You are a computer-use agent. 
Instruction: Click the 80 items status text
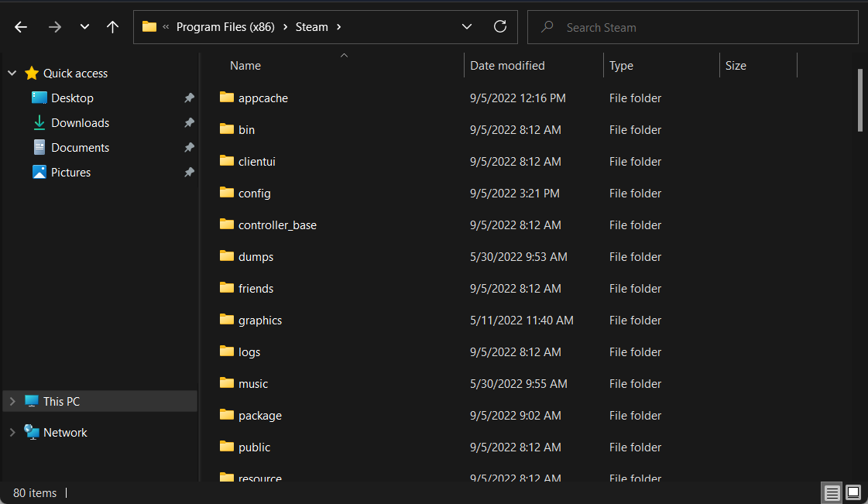[35, 493]
